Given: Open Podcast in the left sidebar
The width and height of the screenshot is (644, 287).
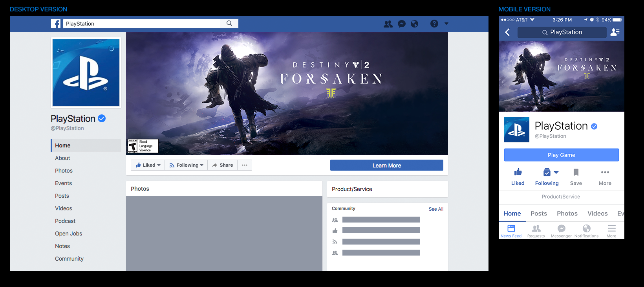Looking at the screenshot, I should pos(65,221).
